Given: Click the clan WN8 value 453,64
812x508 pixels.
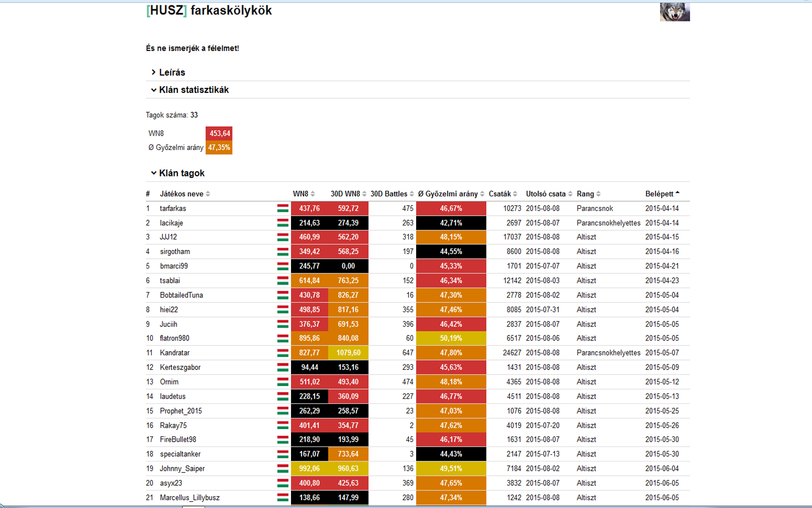Looking at the screenshot, I should [219, 134].
